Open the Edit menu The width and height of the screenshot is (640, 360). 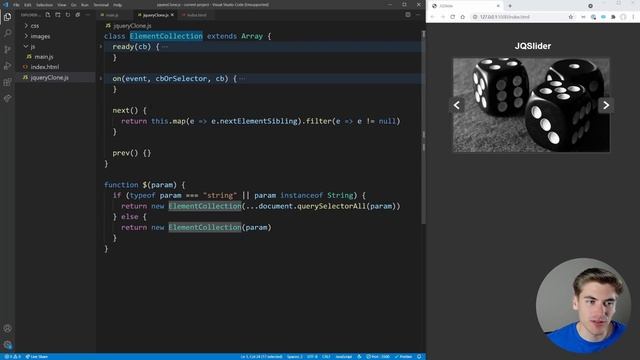[28, 5]
